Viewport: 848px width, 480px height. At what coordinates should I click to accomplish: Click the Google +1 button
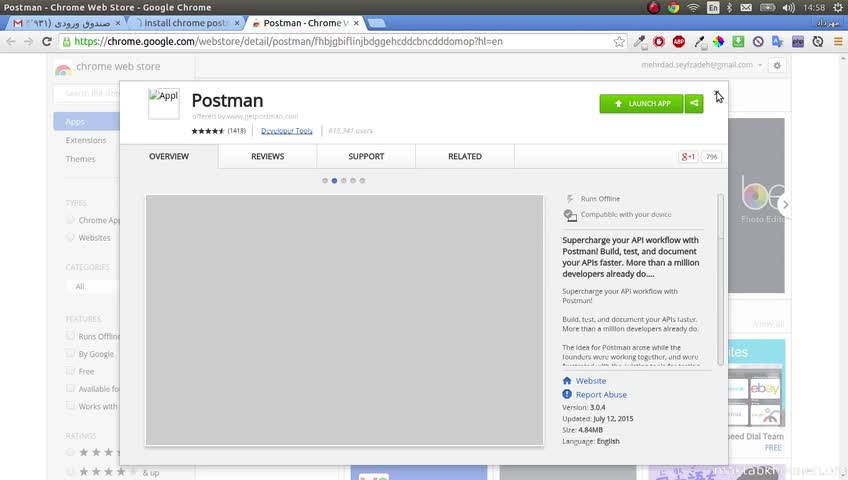688,157
